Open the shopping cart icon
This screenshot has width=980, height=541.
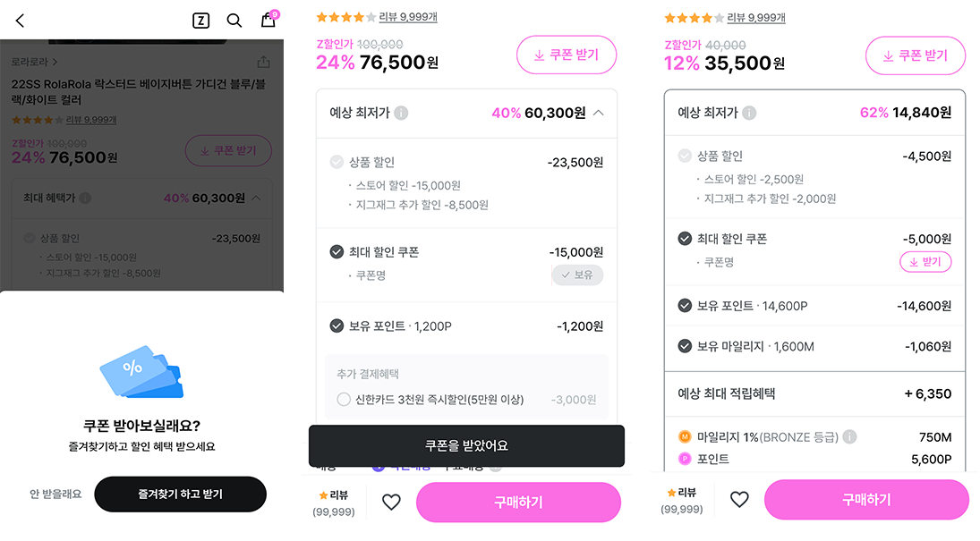tap(268, 20)
